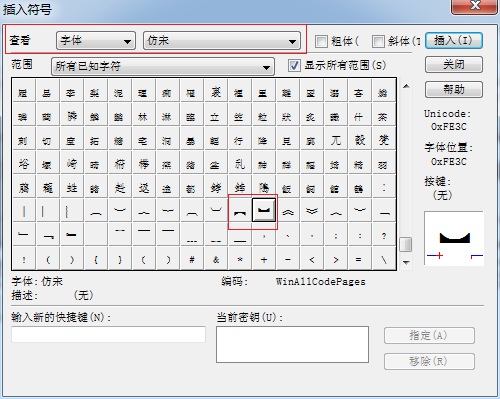This screenshot has height=399, width=500.
Task: Click the symbol grid scrollbar up arrow
Action: coord(406,86)
